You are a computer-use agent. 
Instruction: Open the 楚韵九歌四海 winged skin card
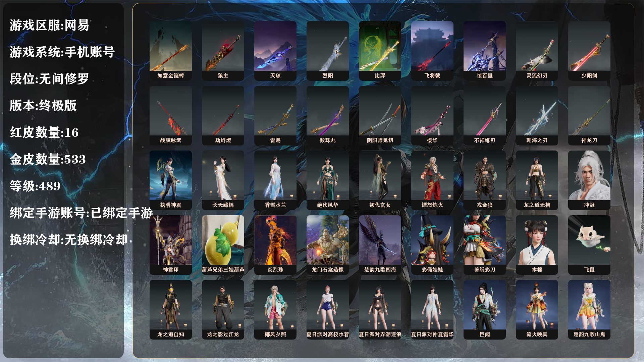[380, 245]
